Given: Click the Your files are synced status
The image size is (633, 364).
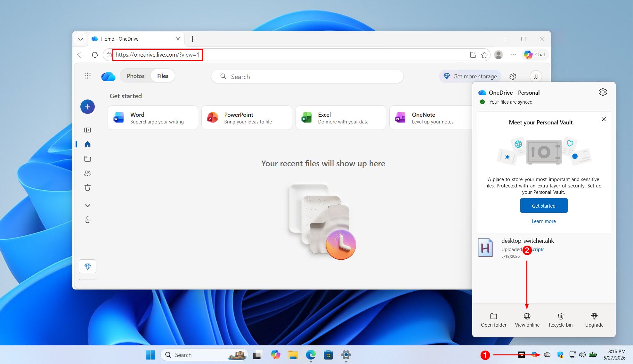Looking at the screenshot, I should click(511, 102).
